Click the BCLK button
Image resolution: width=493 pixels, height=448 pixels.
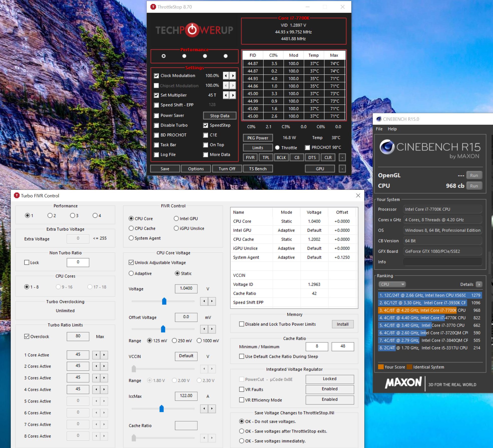pyautogui.click(x=281, y=158)
